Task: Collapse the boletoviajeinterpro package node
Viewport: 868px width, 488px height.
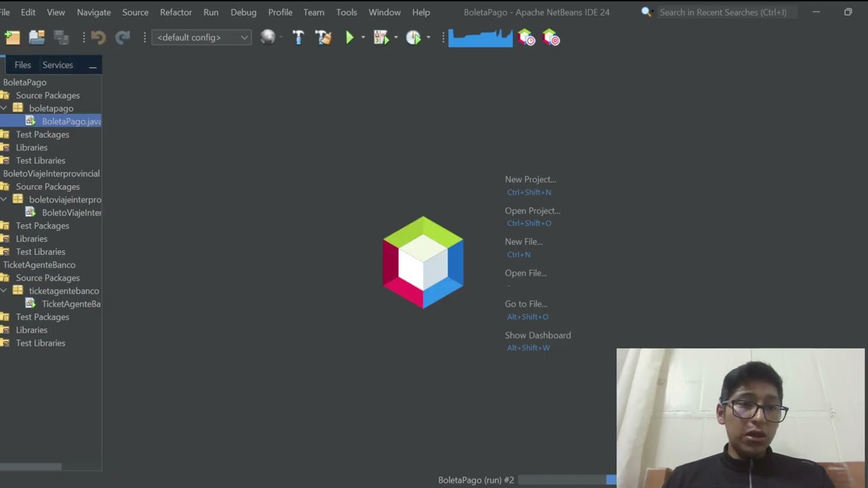Action: (x=4, y=199)
